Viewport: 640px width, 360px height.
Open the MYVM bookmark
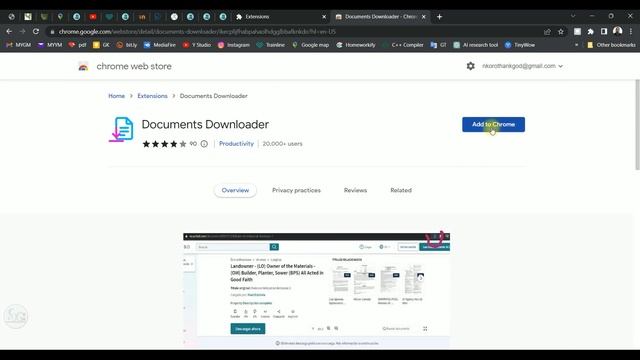(49, 45)
